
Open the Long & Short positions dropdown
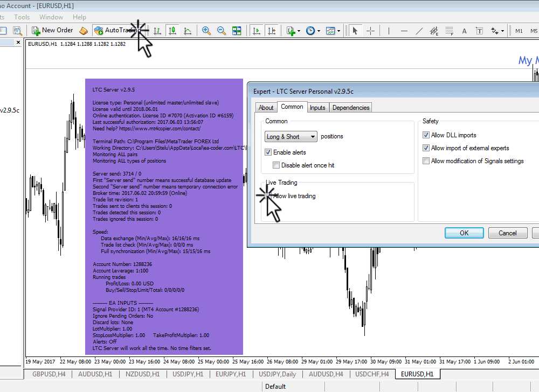click(291, 137)
